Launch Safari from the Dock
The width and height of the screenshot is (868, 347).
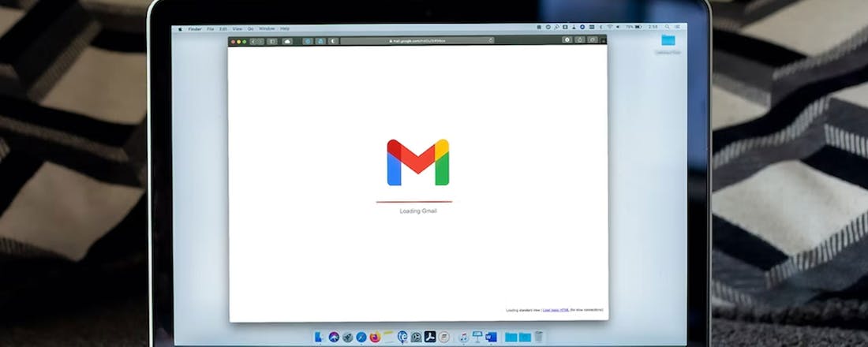[361, 337]
